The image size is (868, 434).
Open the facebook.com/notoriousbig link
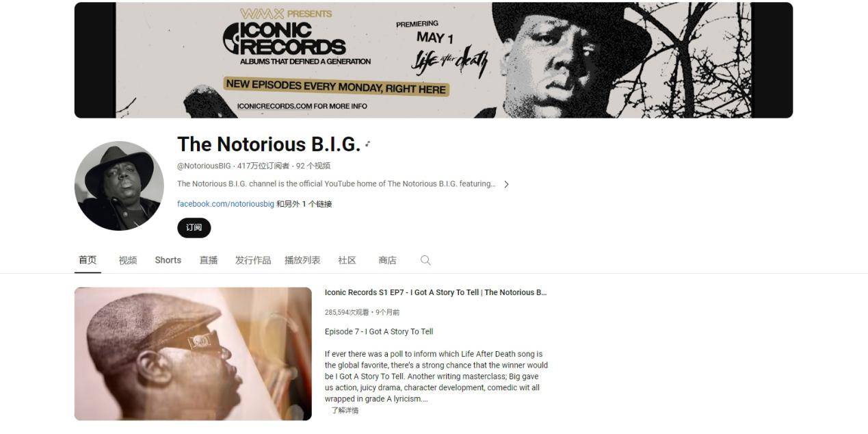click(x=226, y=204)
